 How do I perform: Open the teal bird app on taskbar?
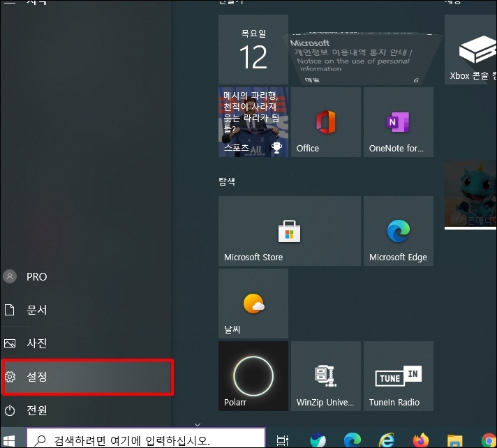(x=318, y=440)
